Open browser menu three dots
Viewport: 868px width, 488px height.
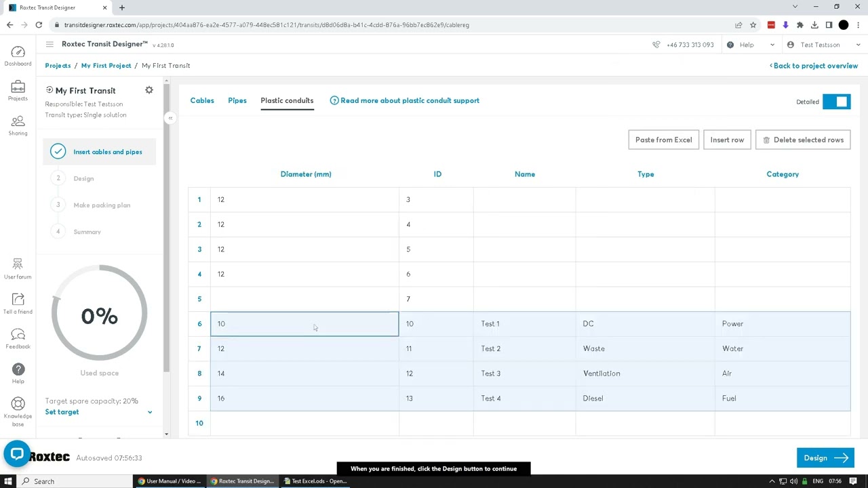click(x=858, y=25)
